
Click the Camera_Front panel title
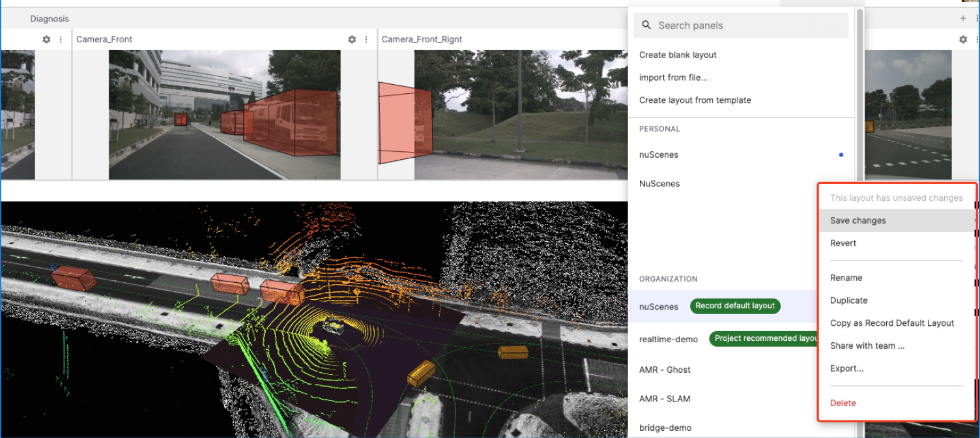pyautogui.click(x=104, y=39)
